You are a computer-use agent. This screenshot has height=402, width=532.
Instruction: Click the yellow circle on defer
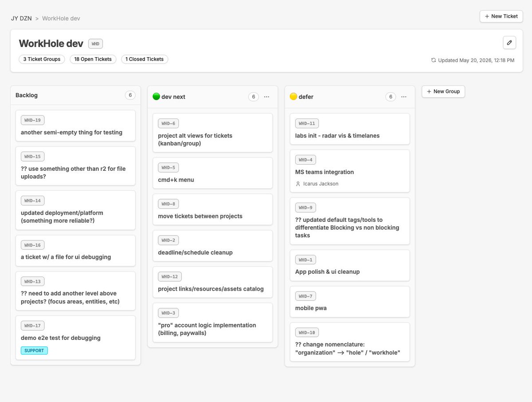(293, 96)
